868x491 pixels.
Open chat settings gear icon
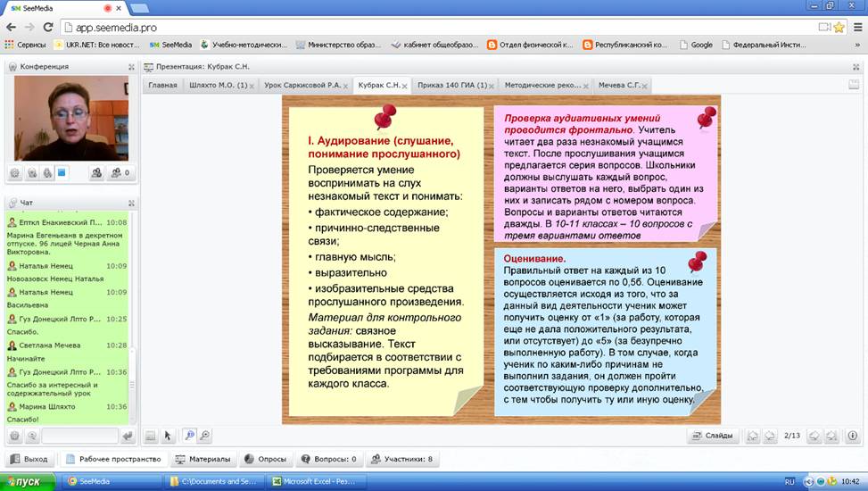(15, 437)
